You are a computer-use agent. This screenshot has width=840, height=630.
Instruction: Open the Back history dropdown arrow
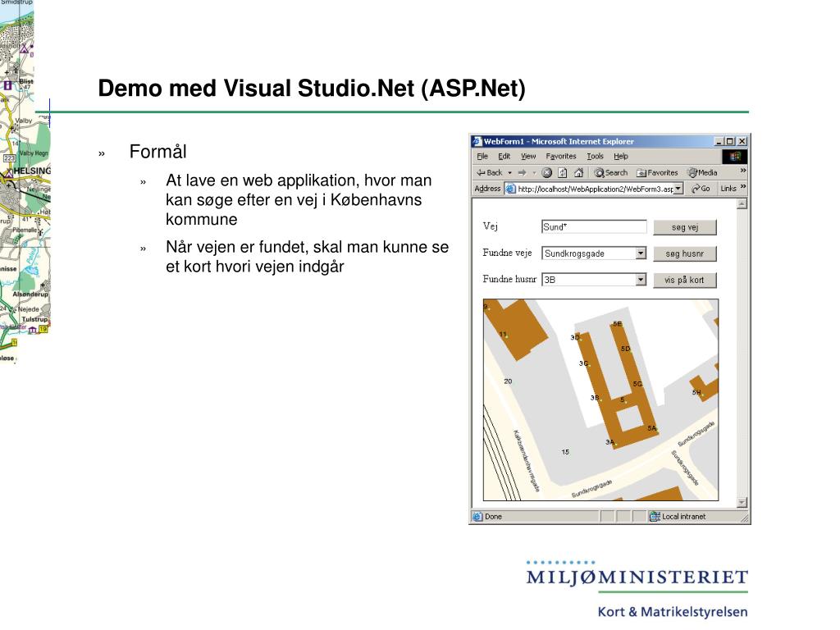pyautogui.click(x=509, y=172)
